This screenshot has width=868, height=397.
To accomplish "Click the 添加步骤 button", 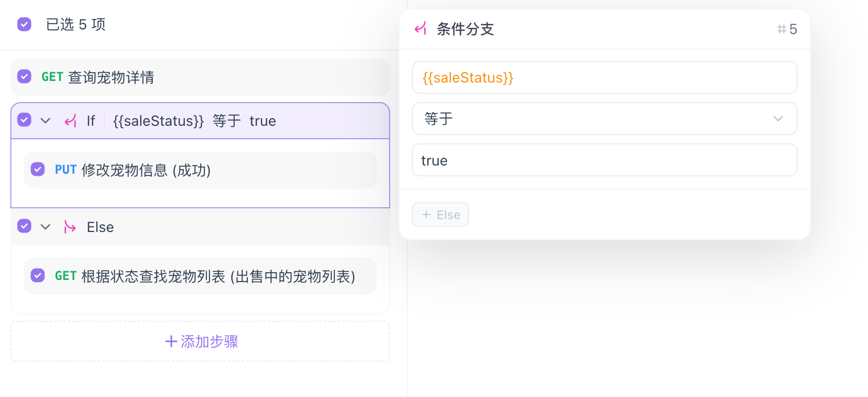I will pyautogui.click(x=200, y=341).
